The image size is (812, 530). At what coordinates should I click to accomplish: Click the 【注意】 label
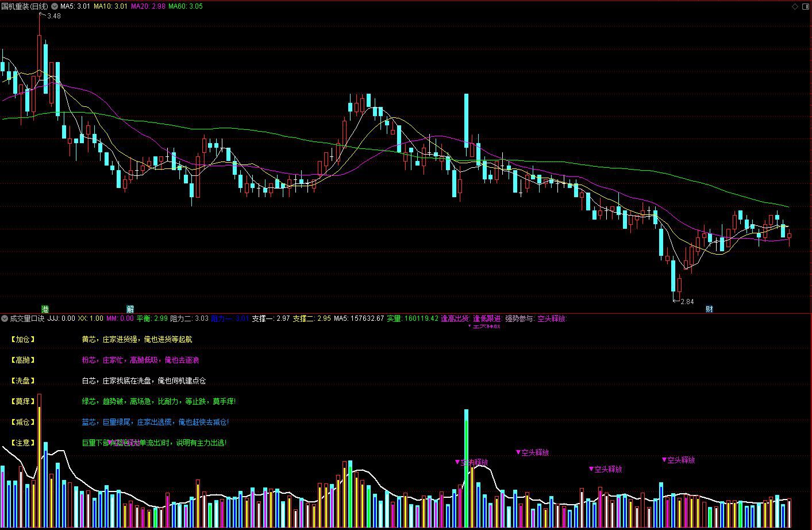coord(22,443)
